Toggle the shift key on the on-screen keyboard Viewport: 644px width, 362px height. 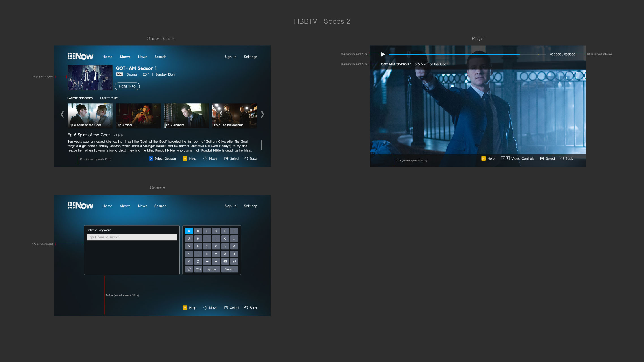[x=189, y=269]
